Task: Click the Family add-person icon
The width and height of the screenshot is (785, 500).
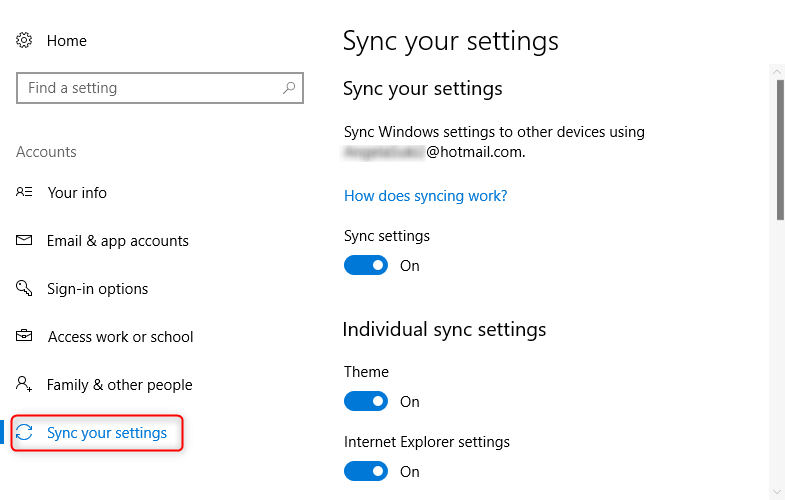Action: [24, 384]
